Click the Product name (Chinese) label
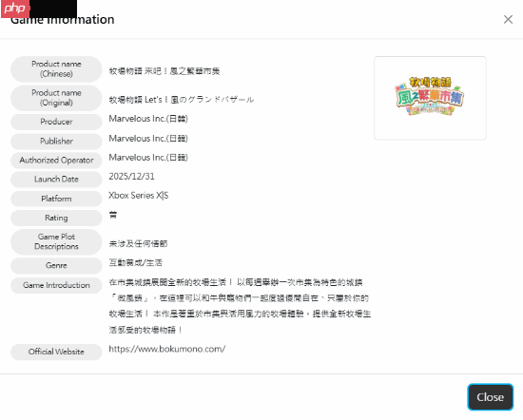This screenshot has width=523, height=420. (56, 69)
